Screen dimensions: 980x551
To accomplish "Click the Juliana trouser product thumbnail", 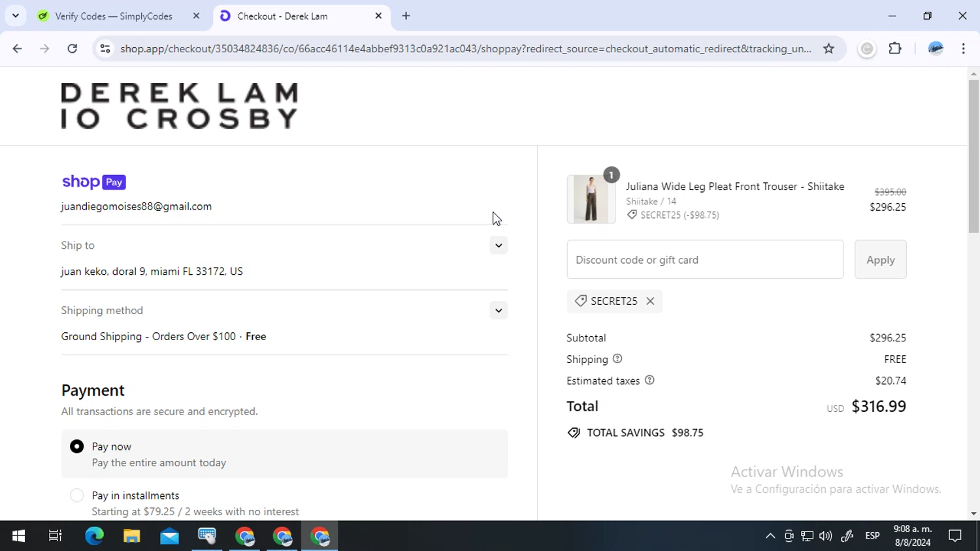I will point(591,199).
